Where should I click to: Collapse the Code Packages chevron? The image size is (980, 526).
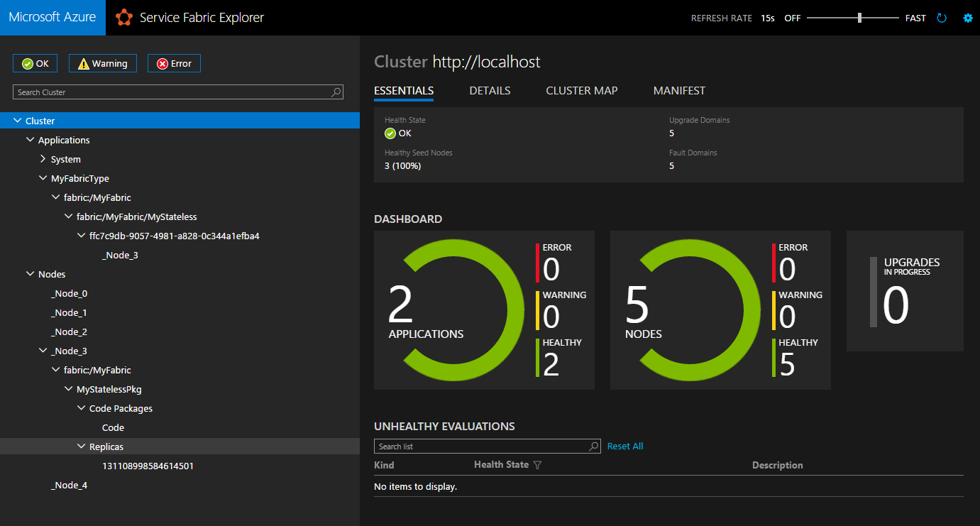click(x=82, y=408)
